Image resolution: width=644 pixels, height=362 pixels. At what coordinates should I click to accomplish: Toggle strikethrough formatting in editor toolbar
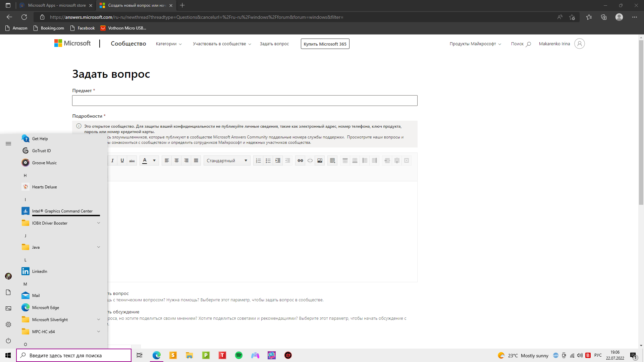click(132, 161)
